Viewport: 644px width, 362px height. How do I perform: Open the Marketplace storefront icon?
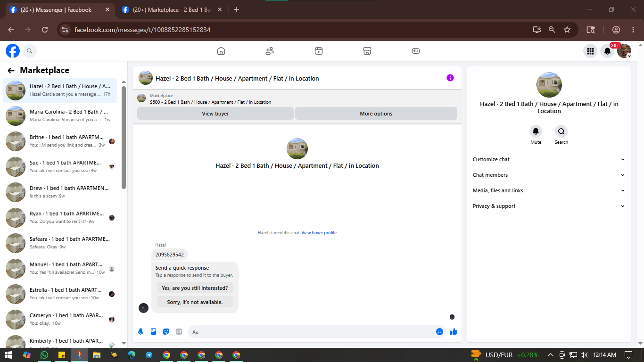367,51
